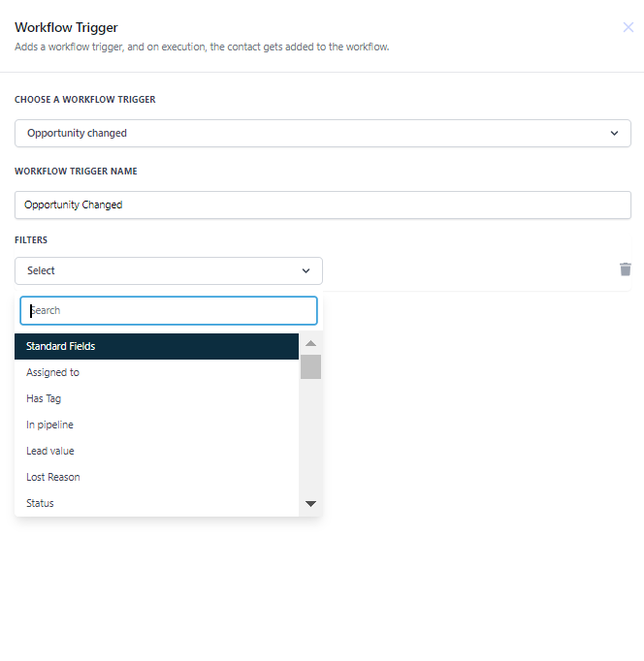Click the filter list scrollbar thumb
Image resolution: width=644 pixels, height=661 pixels.
click(x=310, y=366)
